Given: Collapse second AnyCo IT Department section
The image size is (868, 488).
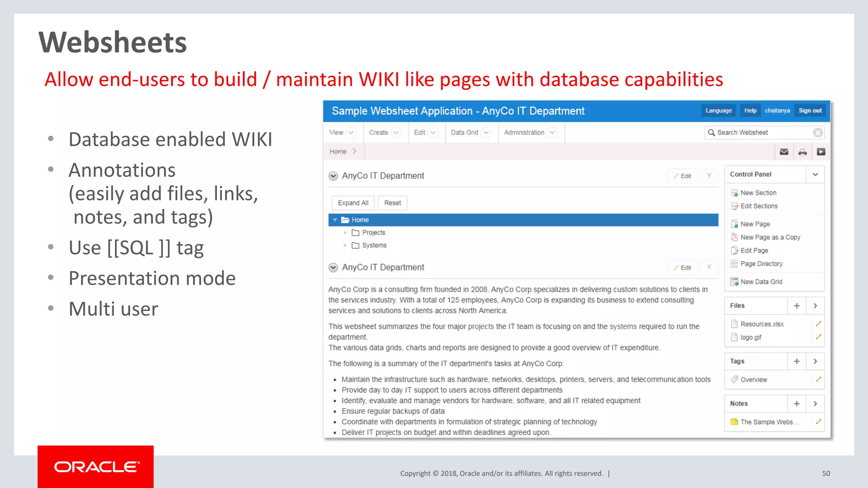Looking at the screenshot, I should click(x=333, y=267).
